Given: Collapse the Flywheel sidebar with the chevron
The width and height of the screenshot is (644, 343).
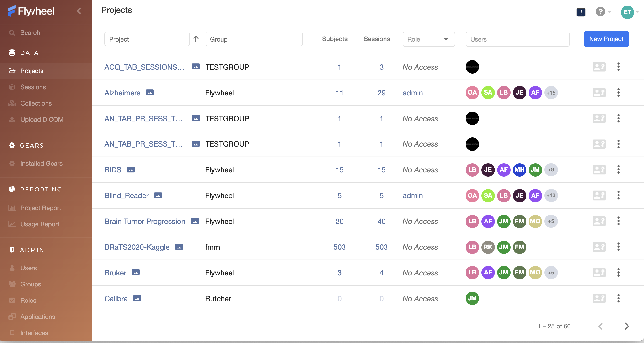Looking at the screenshot, I should tap(79, 11).
